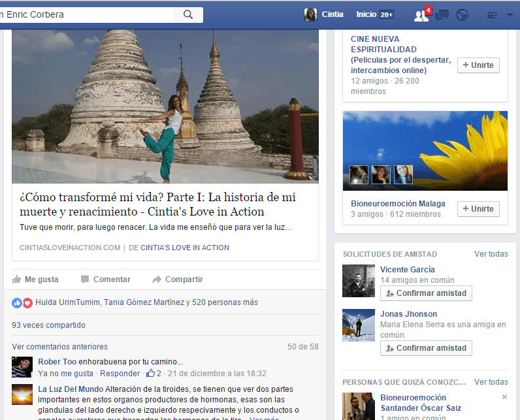Confirm Vicente García's friend request

pos(426,293)
